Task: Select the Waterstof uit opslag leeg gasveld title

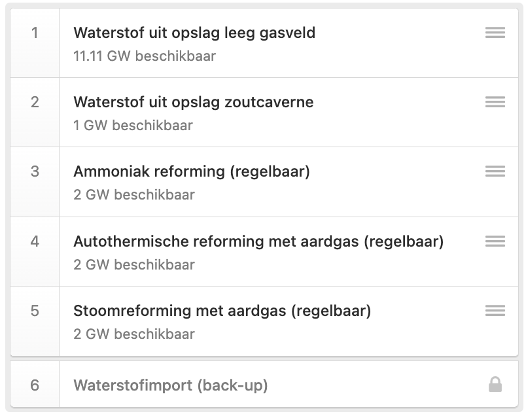Action: point(194,33)
